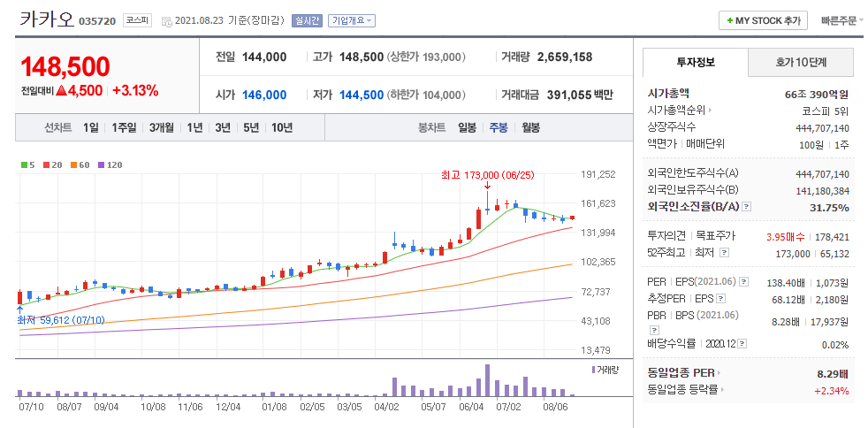This screenshot has width=868, height=428.
Task: Show the 일봉 daily candlestick chart
Action: [467, 128]
